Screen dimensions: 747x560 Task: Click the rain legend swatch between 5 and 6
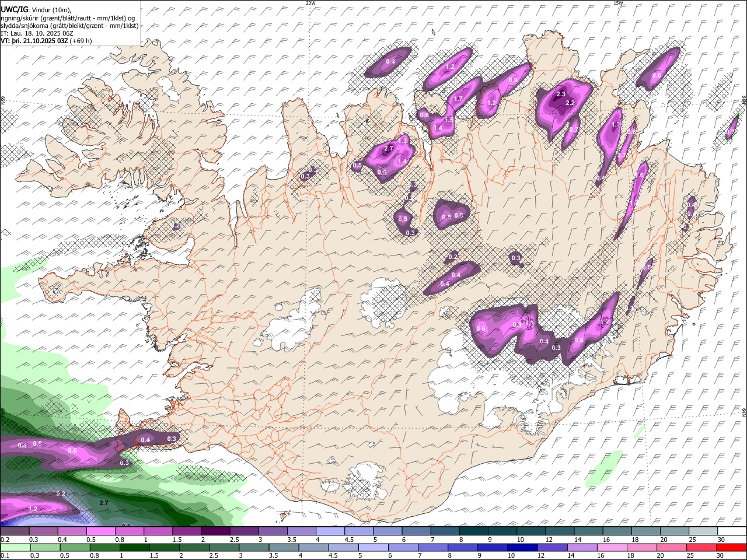point(373,547)
